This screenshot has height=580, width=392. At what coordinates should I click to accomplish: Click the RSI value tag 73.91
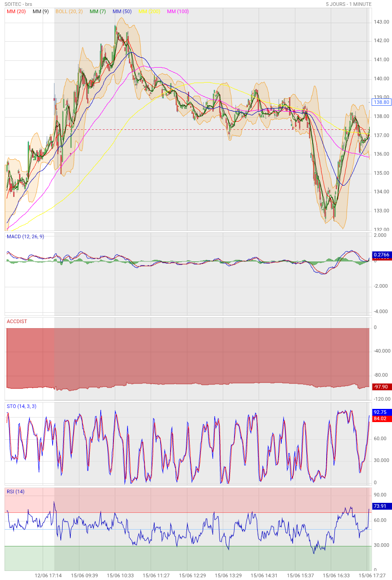click(382, 506)
